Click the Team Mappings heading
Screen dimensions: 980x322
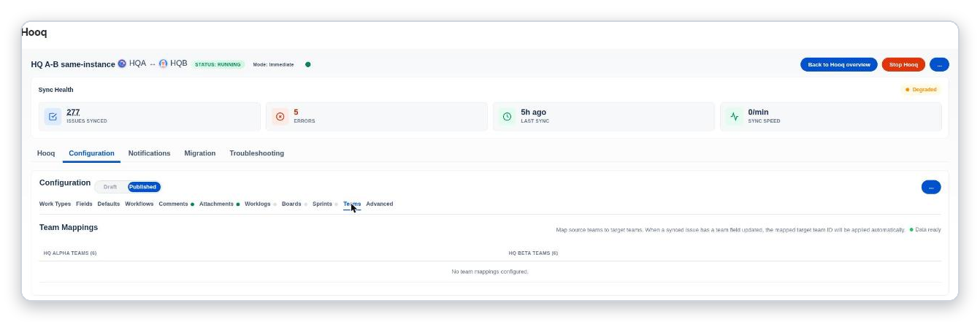pyautogui.click(x=69, y=227)
